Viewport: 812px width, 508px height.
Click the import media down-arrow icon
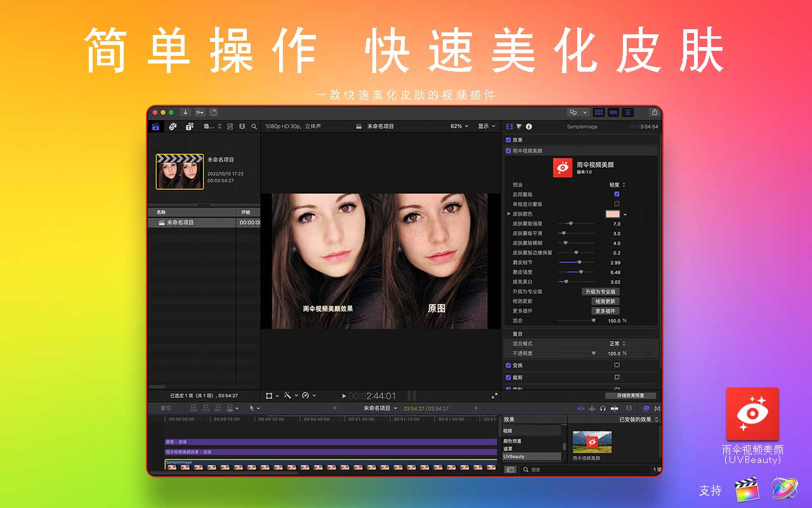coord(185,112)
